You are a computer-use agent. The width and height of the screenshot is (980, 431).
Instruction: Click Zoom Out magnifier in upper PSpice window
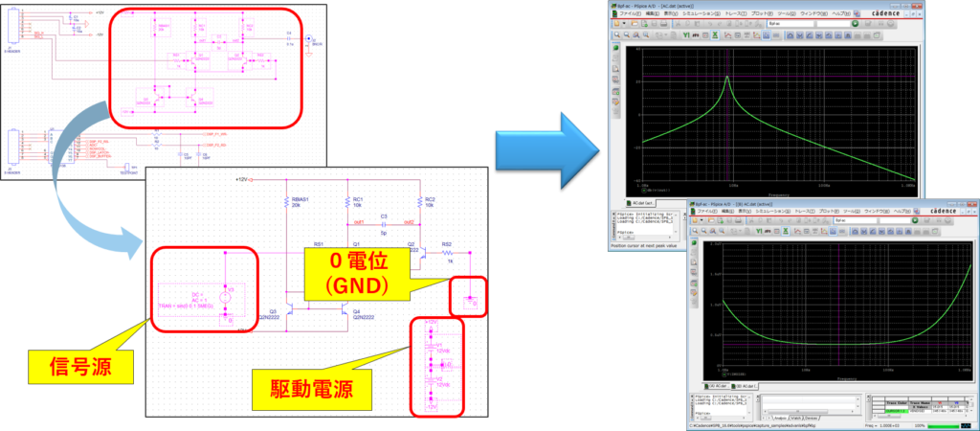627,35
